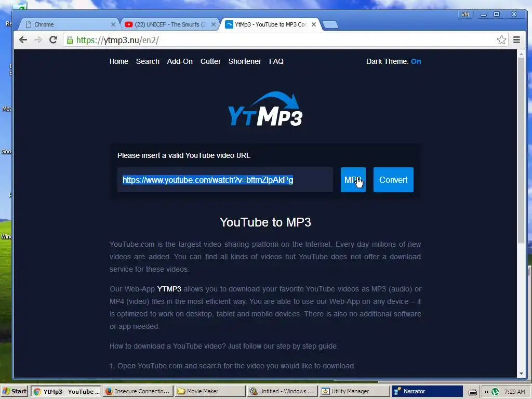532x399 pixels.
Task: Close the tab titled Chrome
Action: pyautogui.click(x=113, y=24)
